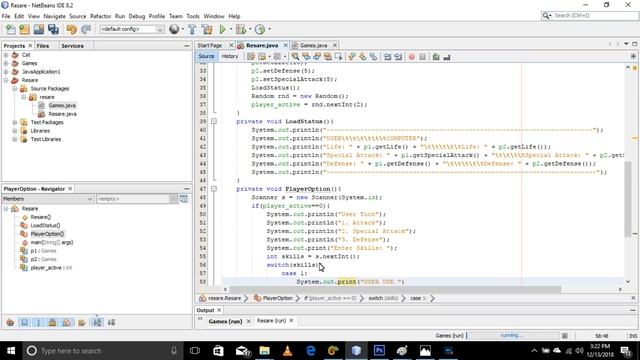640x360 pixels.
Task: Toggle Fully Qualified Names in Navigator
Action: (x=82, y=322)
